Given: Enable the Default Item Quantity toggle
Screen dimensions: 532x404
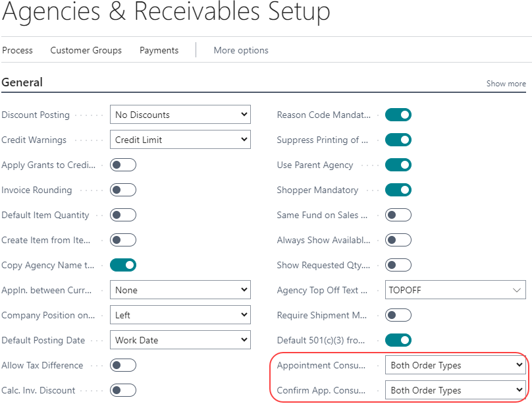Looking at the screenshot, I should coord(123,215).
